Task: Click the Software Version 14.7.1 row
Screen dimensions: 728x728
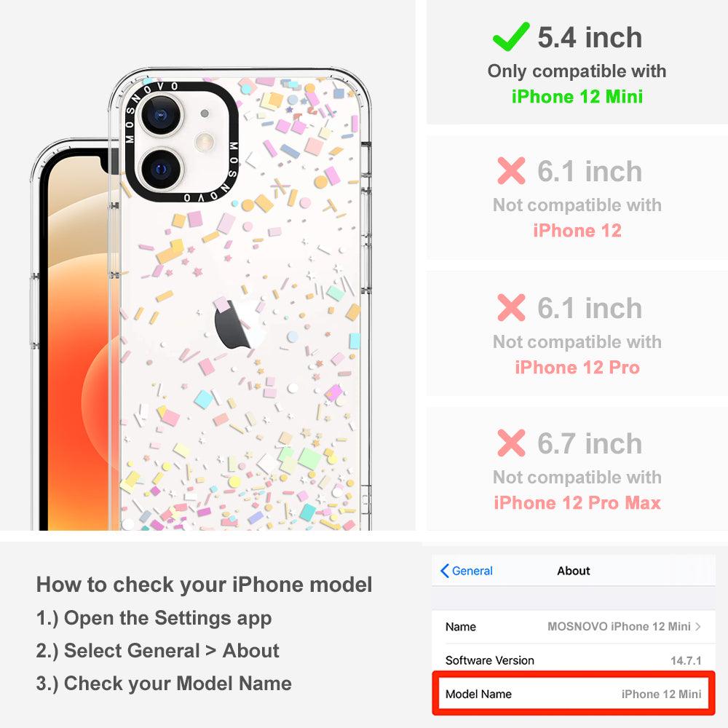Action: (x=574, y=660)
